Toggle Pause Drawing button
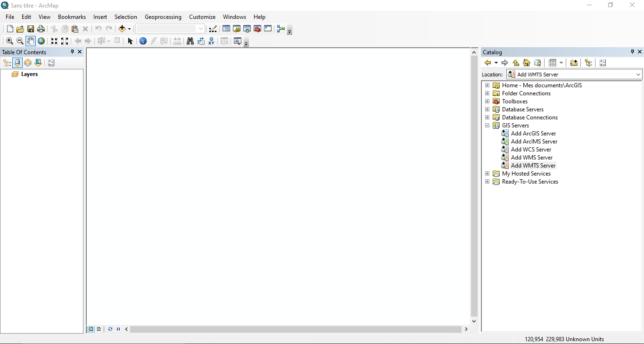 coord(118,329)
